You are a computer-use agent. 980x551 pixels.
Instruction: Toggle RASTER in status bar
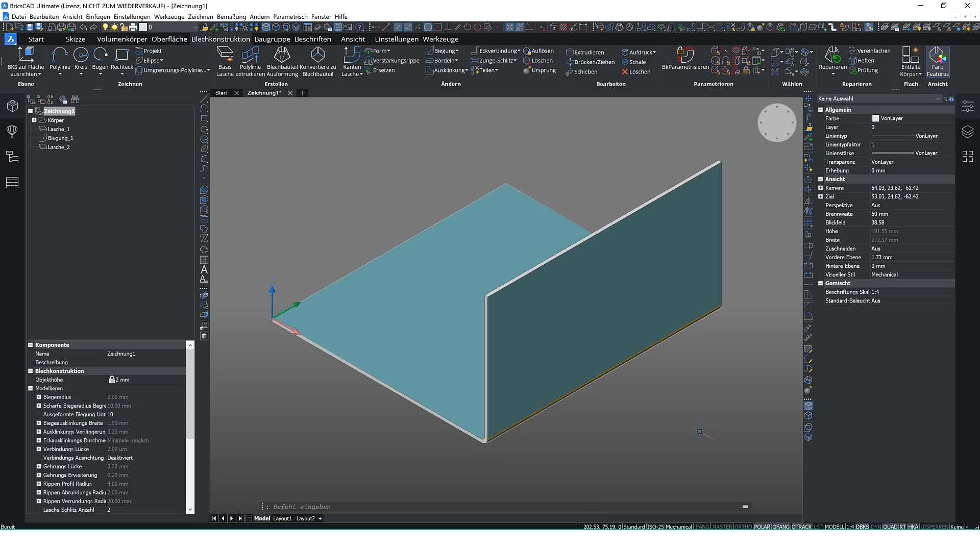[722, 527]
